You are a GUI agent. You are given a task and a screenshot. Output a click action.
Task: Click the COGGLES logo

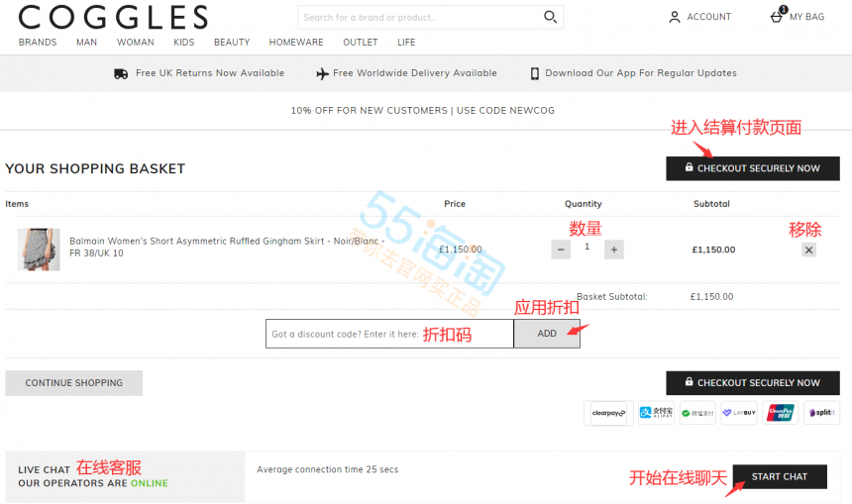(x=113, y=17)
